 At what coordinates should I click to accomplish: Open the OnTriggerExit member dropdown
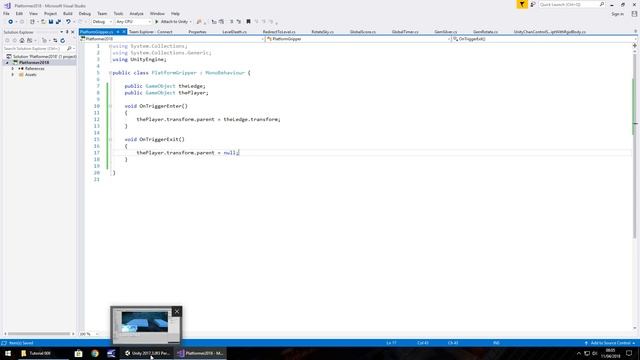[x=544, y=39]
